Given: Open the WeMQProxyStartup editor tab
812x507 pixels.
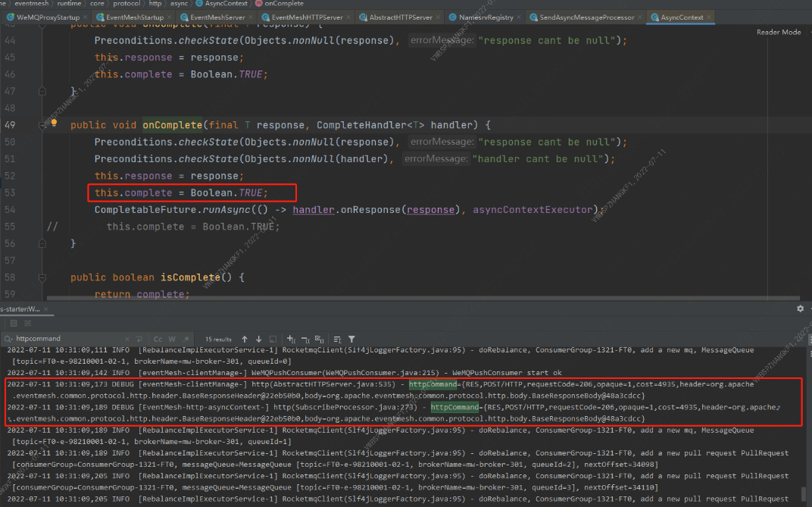Looking at the screenshot, I should pos(48,17).
